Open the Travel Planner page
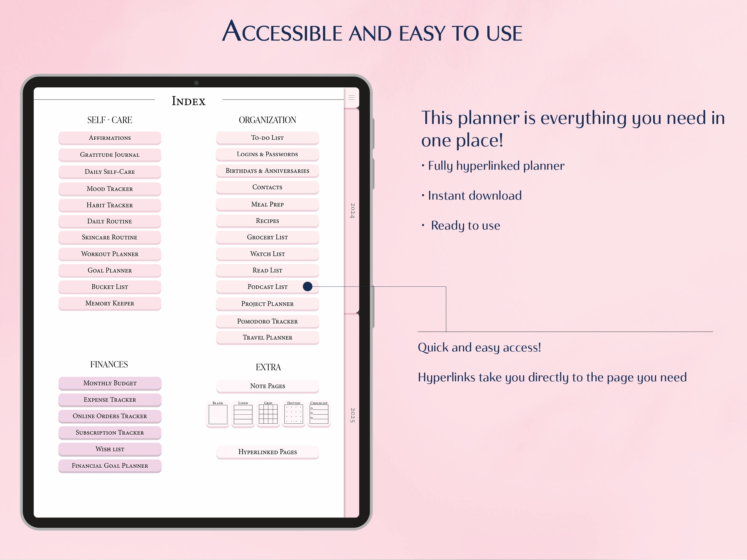Image resolution: width=747 pixels, height=560 pixels. [267, 337]
